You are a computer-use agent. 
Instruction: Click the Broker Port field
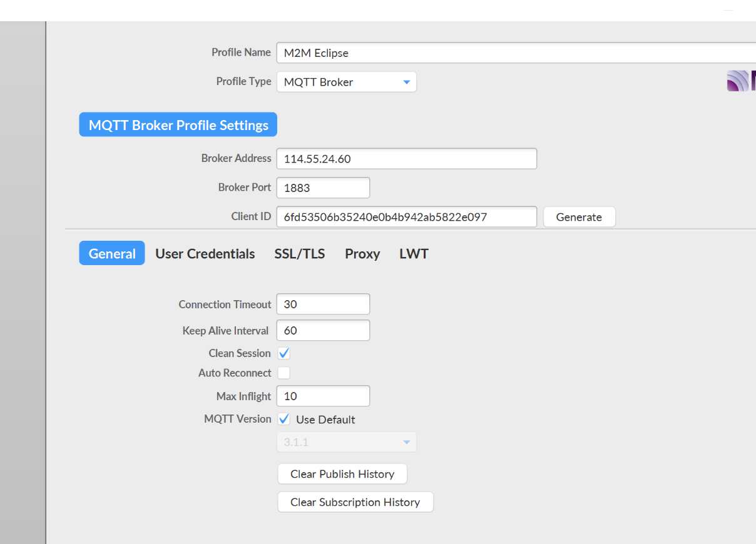323,188
